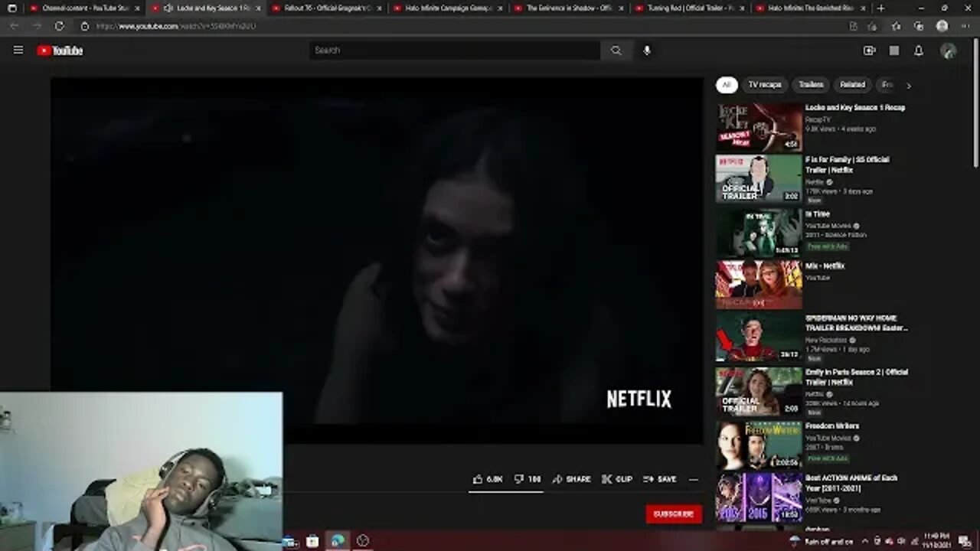Start voice search with the microphone icon

point(647,51)
